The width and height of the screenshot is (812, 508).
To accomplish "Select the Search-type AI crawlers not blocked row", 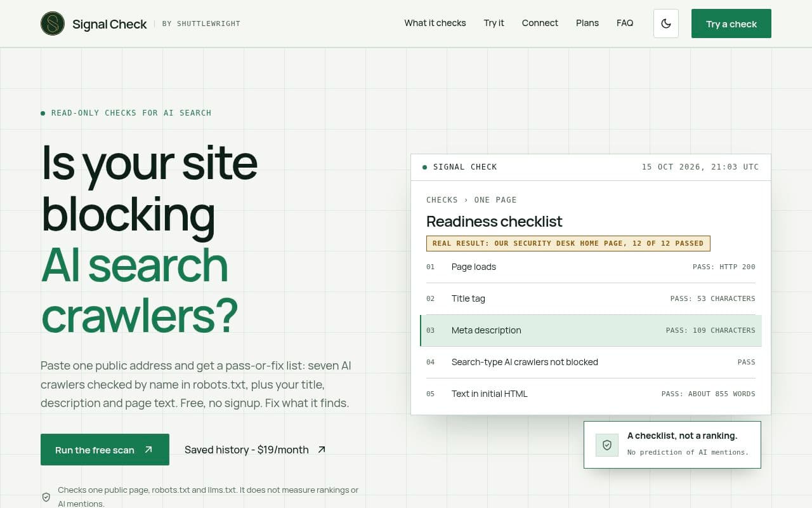I will tap(591, 362).
